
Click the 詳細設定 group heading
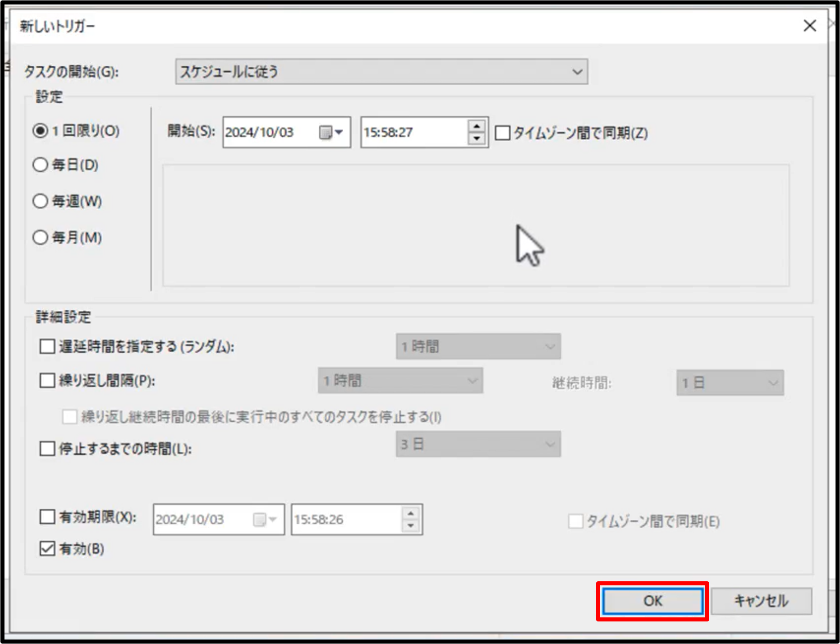tap(63, 317)
